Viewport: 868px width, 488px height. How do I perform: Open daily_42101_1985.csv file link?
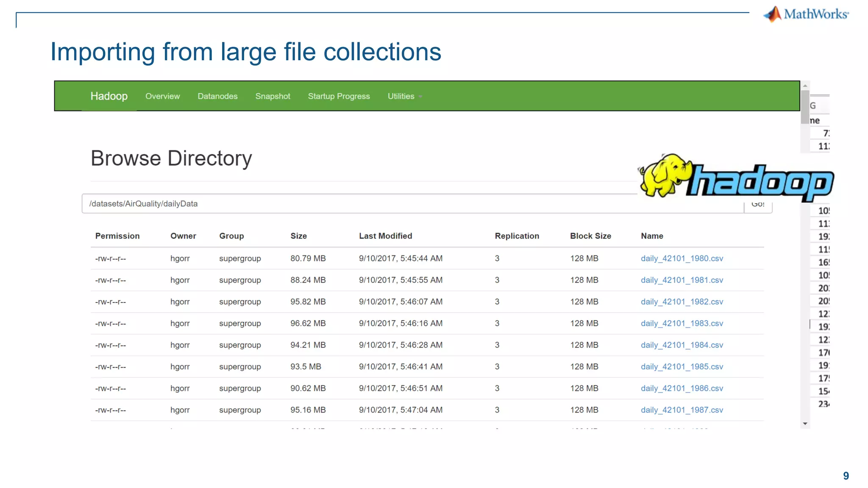click(682, 366)
